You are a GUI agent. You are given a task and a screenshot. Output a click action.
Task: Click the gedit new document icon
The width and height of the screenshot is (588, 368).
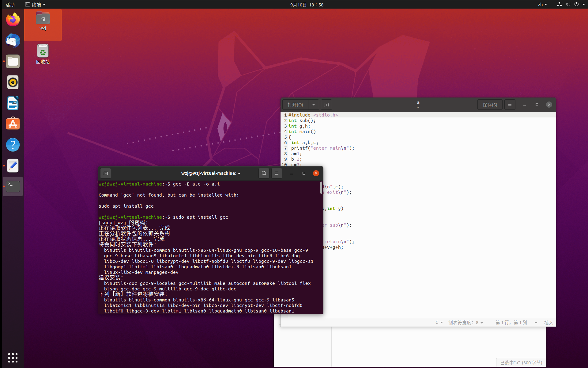[x=326, y=105]
